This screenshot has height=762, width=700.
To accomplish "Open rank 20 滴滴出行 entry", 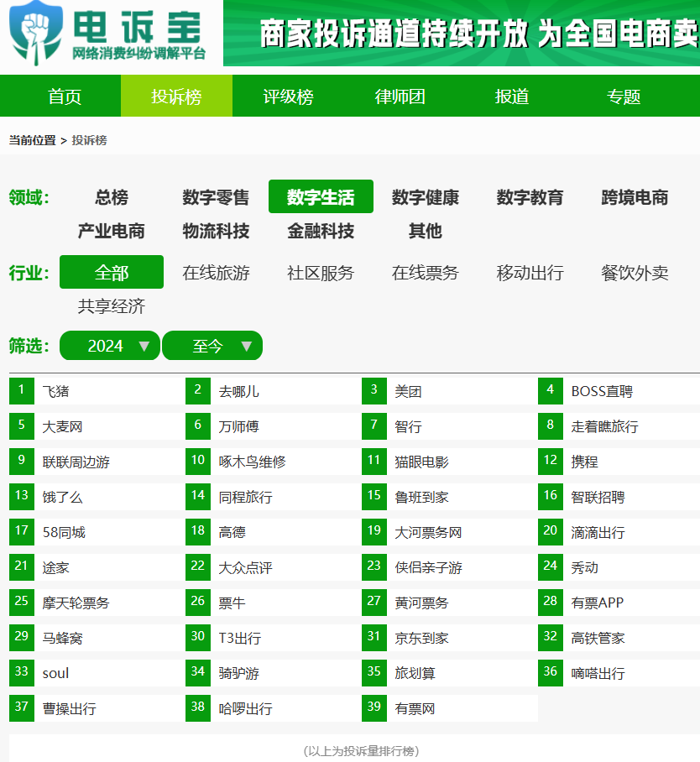I will (x=619, y=532).
